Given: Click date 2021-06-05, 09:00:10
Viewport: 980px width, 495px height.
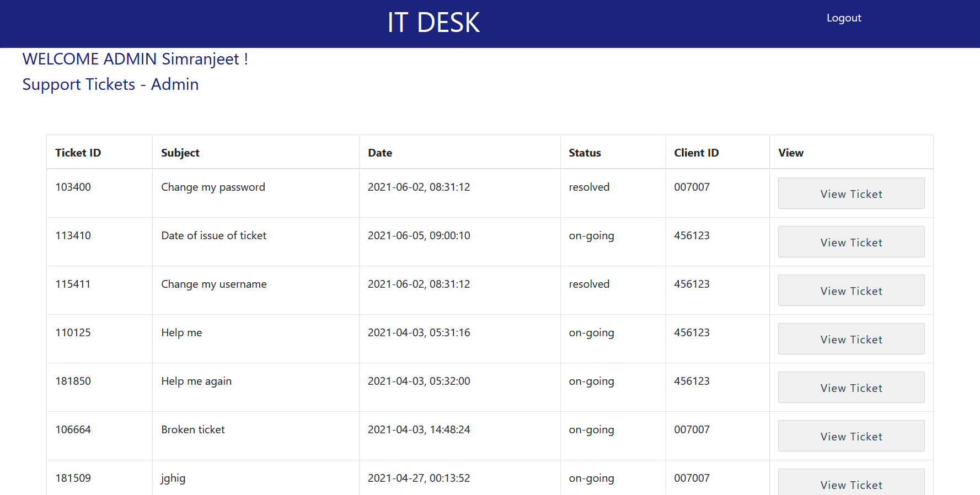Looking at the screenshot, I should click(x=419, y=235).
